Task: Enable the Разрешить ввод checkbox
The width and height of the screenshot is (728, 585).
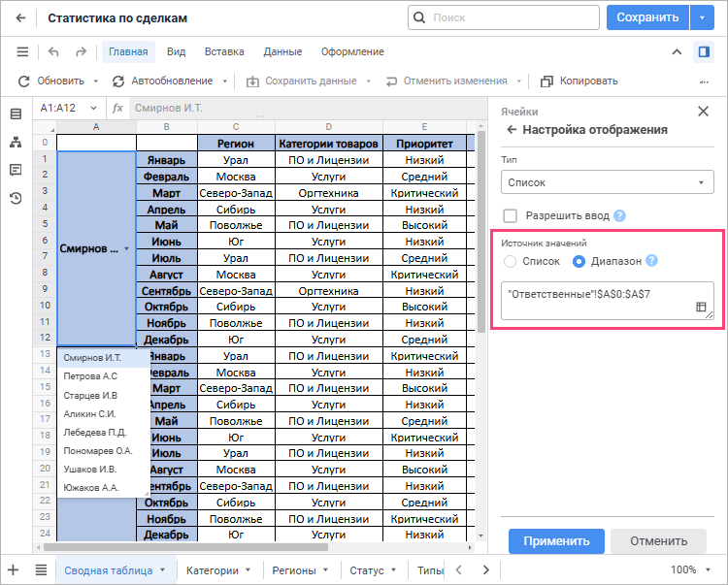Action: click(x=510, y=215)
